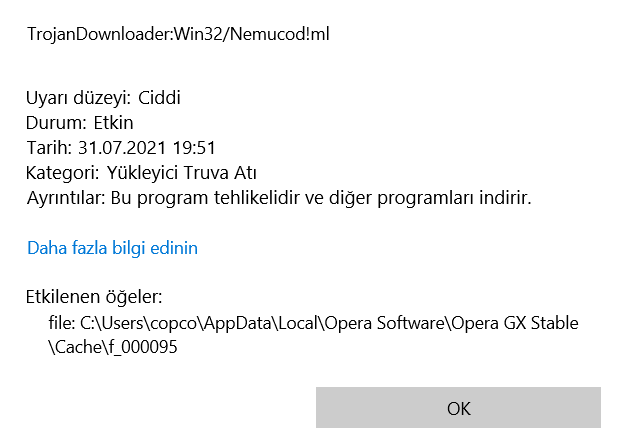Screen dimensions: 621x445
Task: Select the '\Cache\f_000095' path line
Action: coord(105,349)
